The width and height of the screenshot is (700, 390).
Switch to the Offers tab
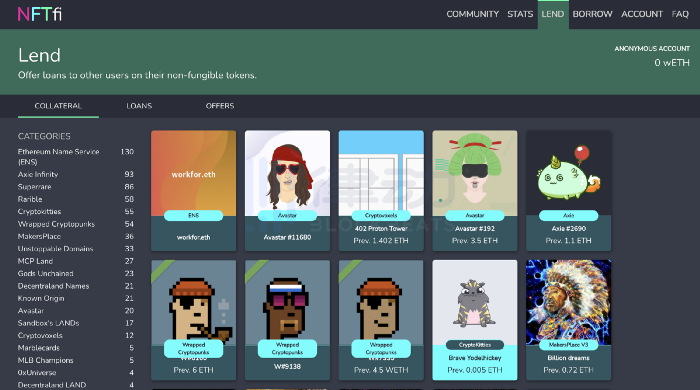(220, 106)
